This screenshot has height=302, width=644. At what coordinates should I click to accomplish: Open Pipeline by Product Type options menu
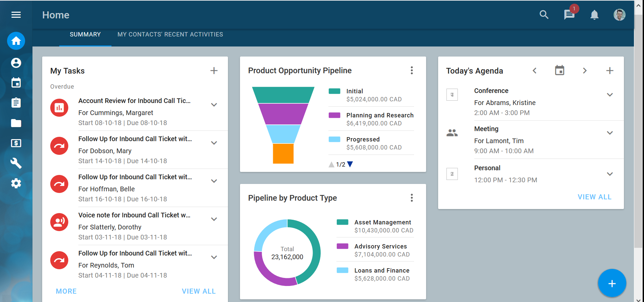pyautogui.click(x=412, y=198)
